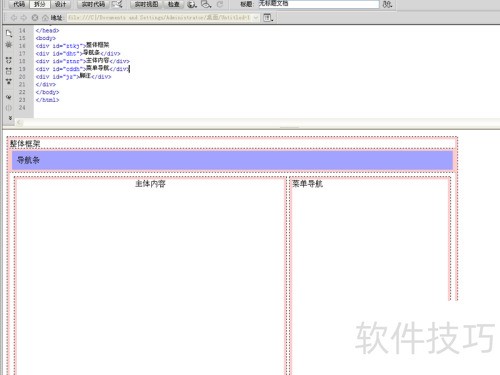
Task: Open the address path dropdown arrow
Action: (256, 18)
